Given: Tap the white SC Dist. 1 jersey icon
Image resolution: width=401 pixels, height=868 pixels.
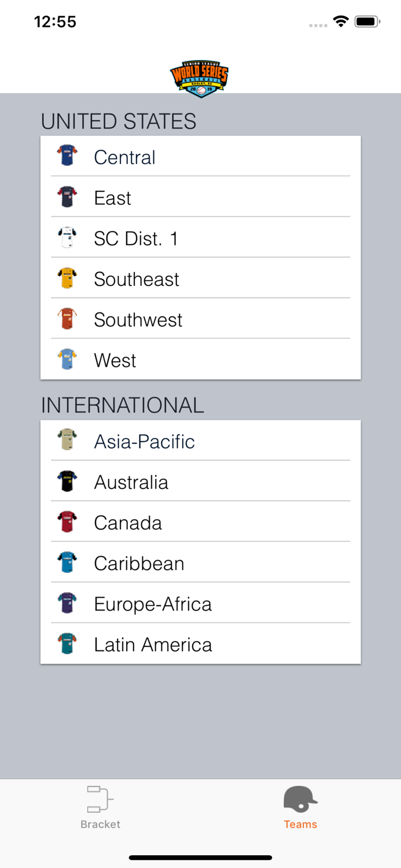Looking at the screenshot, I should click(67, 237).
